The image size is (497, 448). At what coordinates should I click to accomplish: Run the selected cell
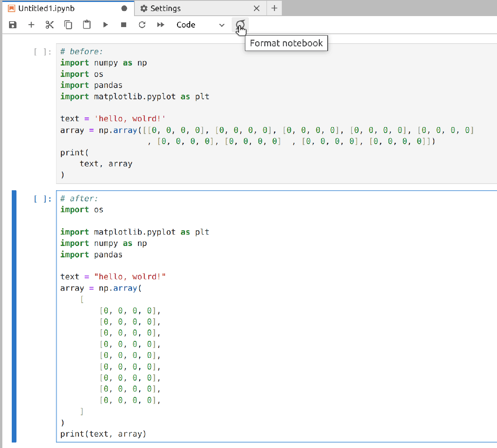point(105,24)
